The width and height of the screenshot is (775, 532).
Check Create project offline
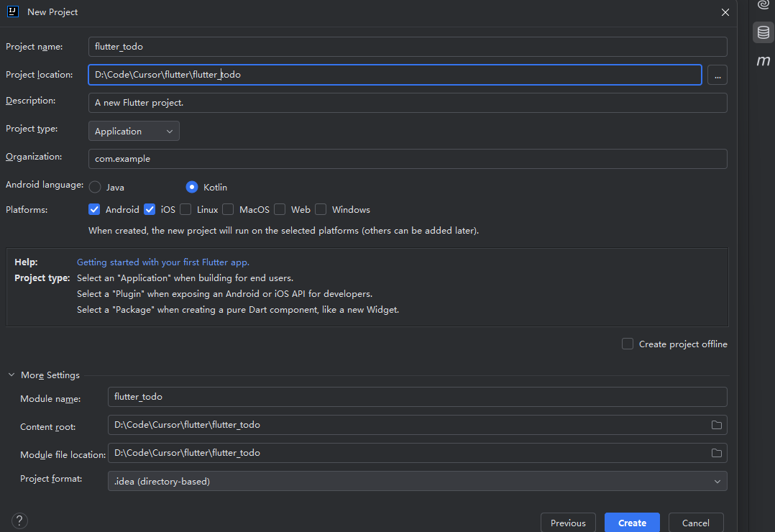pyautogui.click(x=627, y=344)
